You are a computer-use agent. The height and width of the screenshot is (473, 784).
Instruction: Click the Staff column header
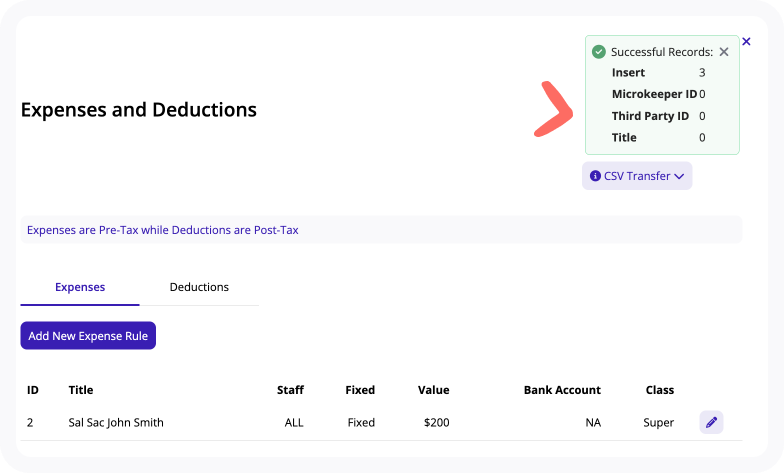pyautogui.click(x=290, y=390)
